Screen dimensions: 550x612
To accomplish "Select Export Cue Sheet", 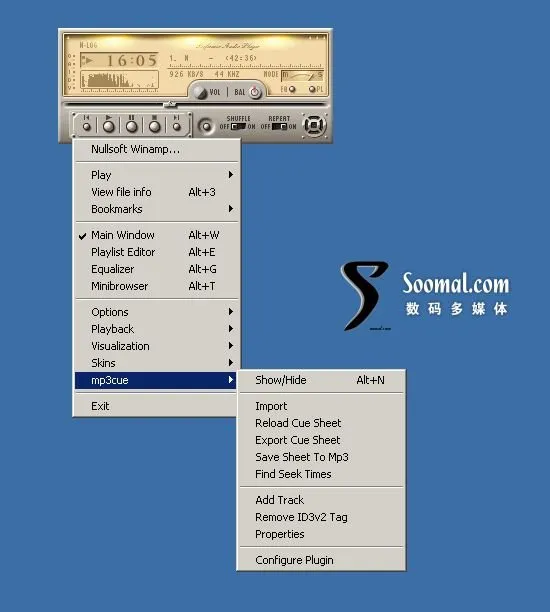I will [x=321, y=440].
